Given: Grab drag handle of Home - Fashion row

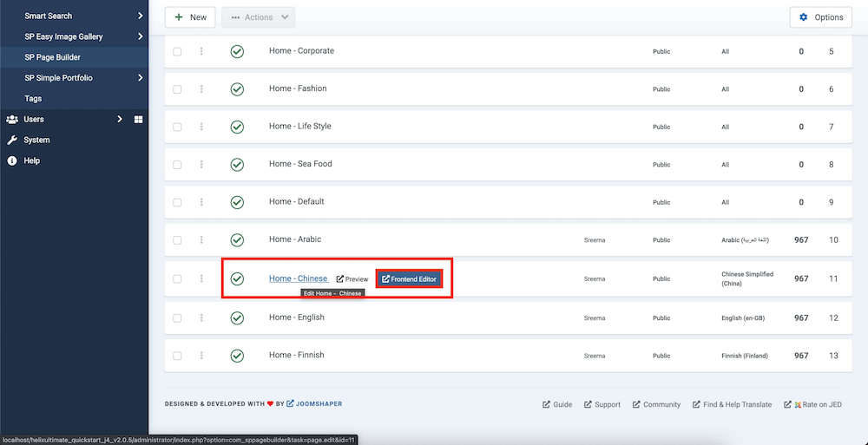Looking at the screenshot, I should point(201,89).
